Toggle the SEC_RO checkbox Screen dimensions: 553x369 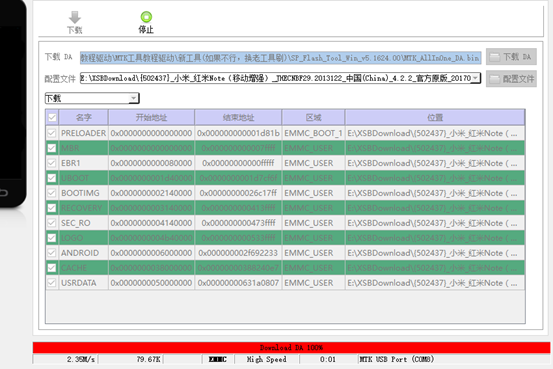(x=51, y=223)
